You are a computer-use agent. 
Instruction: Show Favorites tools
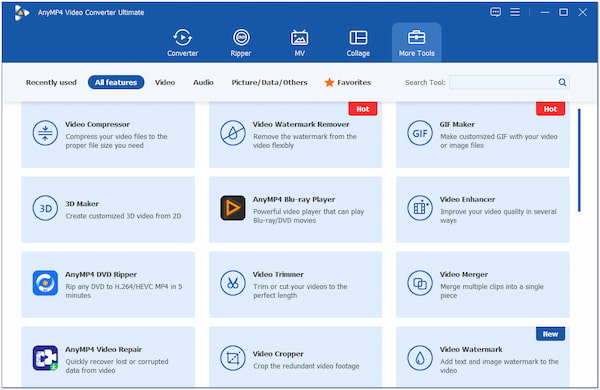click(354, 82)
